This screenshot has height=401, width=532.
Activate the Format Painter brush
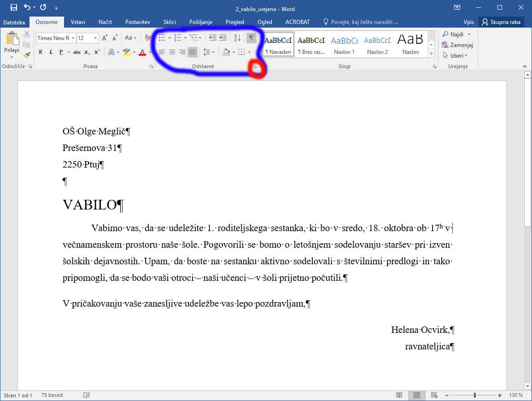(x=27, y=55)
